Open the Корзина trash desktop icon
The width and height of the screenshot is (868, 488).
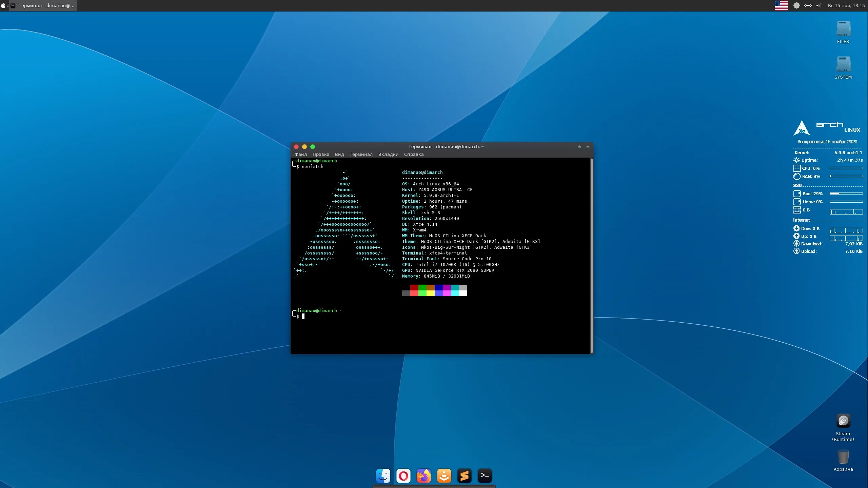843,460
